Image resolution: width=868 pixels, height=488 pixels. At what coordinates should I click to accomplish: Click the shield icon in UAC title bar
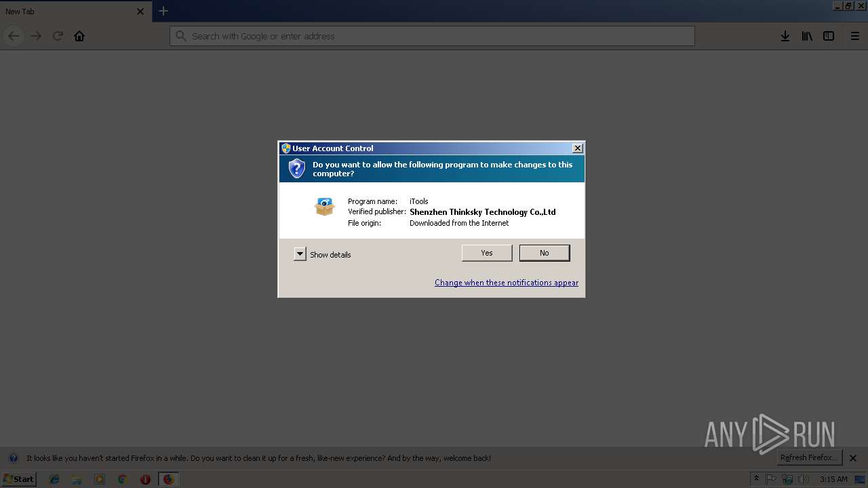click(286, 148)
